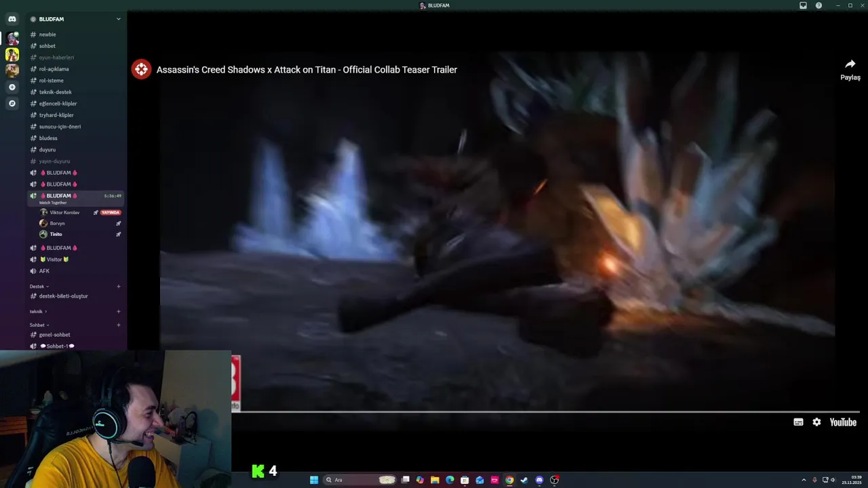The width and height of the screenshot is (868, 488).
Task: Click the YouTube share arrow (Paylaş)
Action: point(850,69)
